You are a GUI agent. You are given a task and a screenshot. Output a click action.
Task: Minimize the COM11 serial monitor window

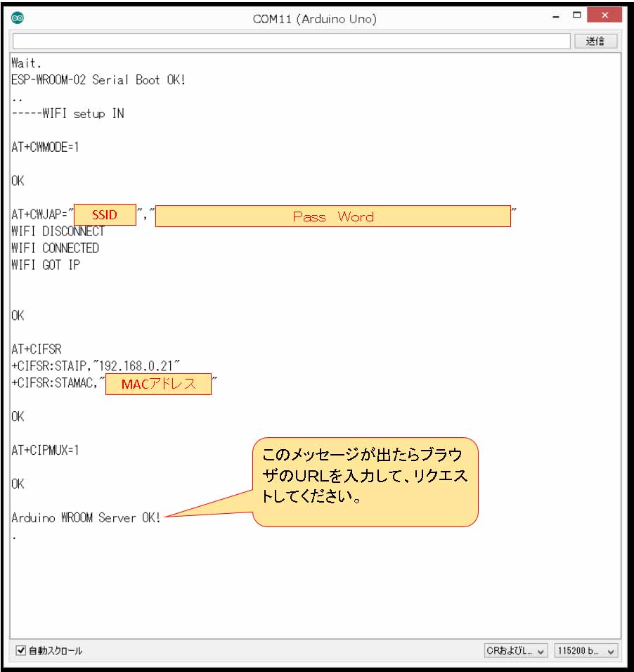556,16
